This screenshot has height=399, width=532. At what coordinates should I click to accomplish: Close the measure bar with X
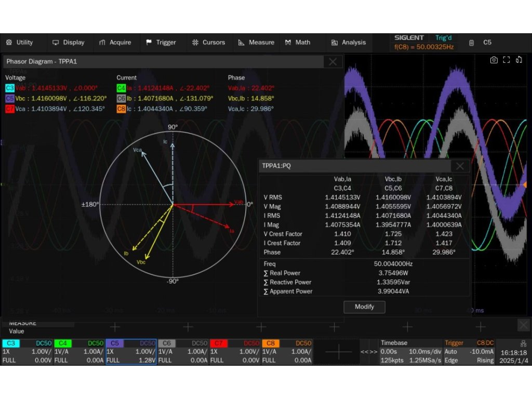(x=523, y=326)
